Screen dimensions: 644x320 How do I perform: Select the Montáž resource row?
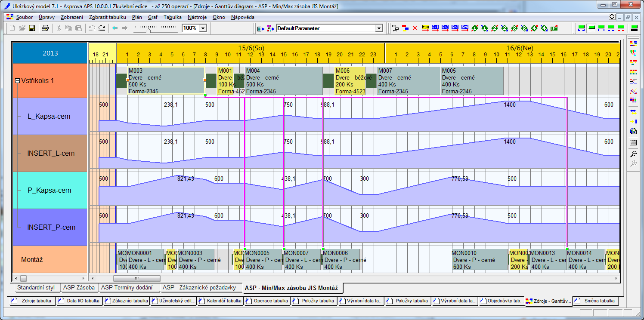click(50, 259)
